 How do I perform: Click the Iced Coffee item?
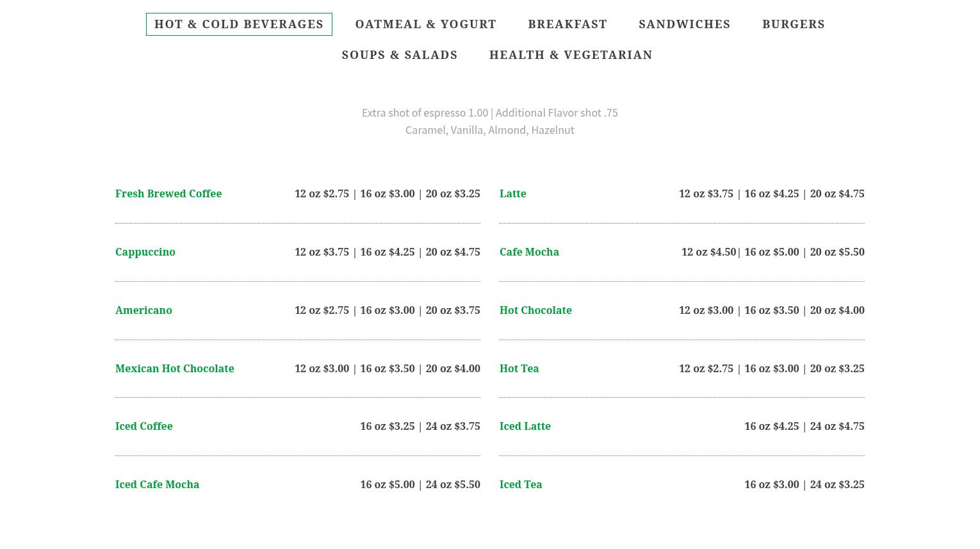(143, 426)
